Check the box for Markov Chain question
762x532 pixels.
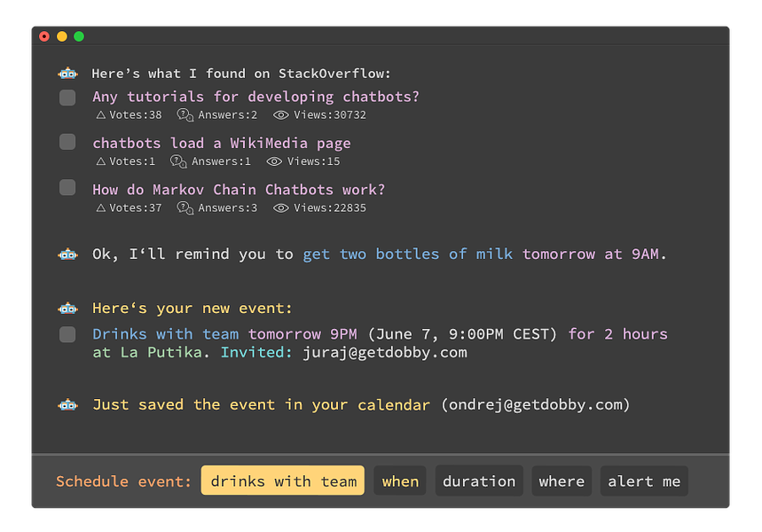click(x=67, y=187)
